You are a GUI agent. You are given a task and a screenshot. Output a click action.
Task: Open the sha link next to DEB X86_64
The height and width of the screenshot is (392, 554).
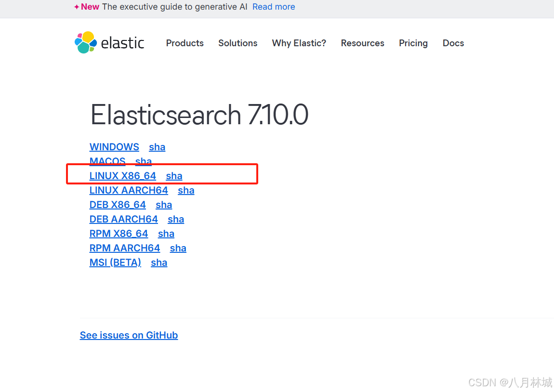click(x=164, y=205)
